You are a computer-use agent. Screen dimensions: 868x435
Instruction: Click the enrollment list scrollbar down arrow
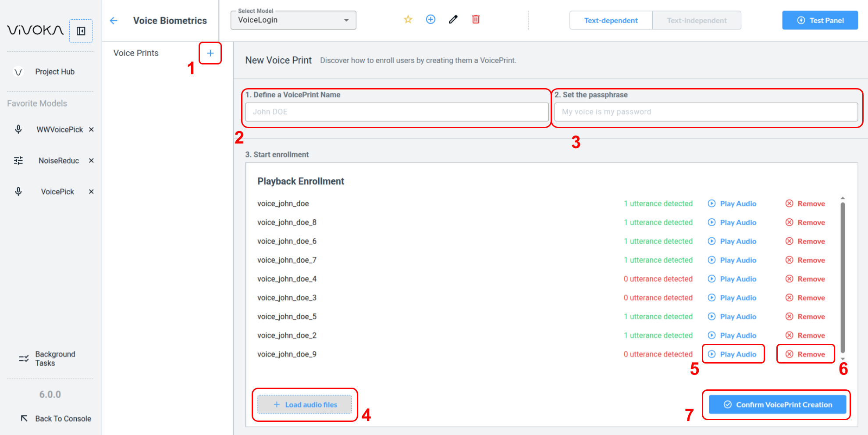click(x=843, y=359)
